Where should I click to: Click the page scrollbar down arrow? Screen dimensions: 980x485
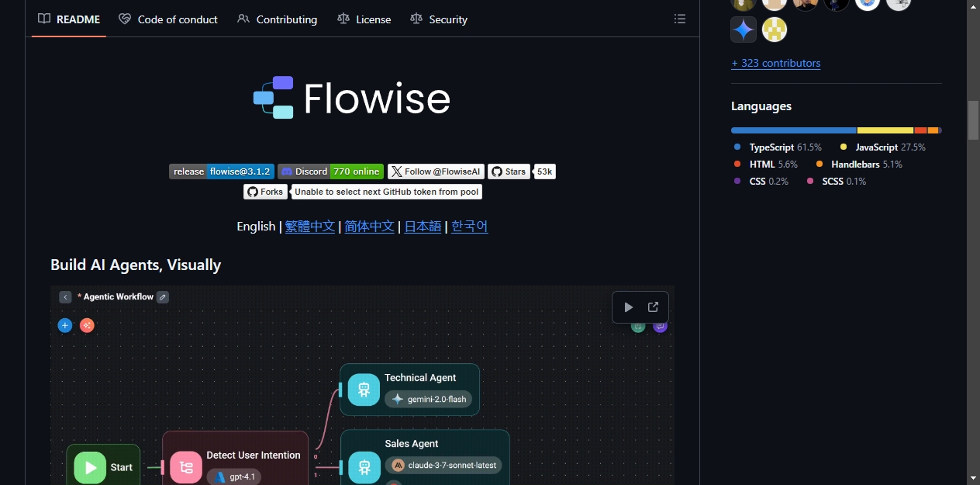pos(973,478)
